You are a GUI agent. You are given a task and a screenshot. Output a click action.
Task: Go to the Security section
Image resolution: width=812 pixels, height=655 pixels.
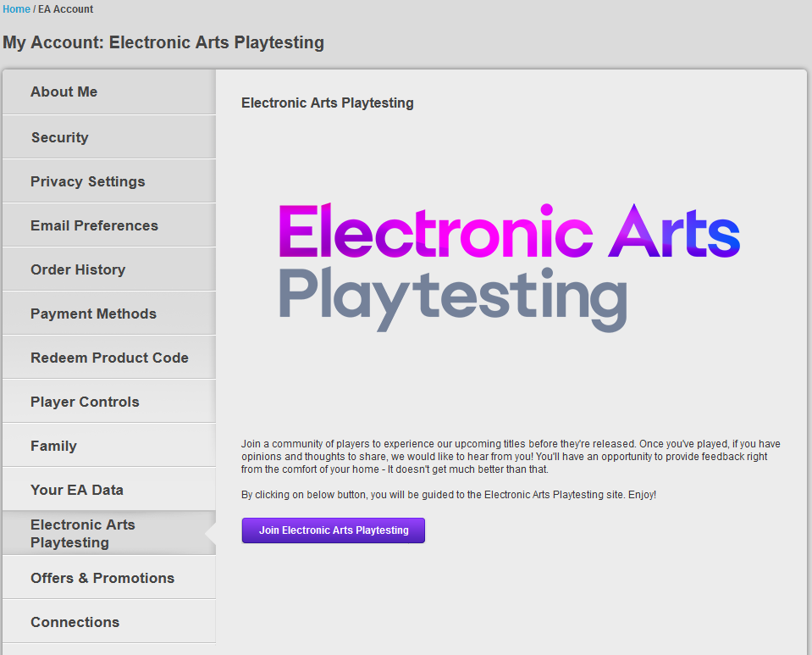(x=108, y=136)
